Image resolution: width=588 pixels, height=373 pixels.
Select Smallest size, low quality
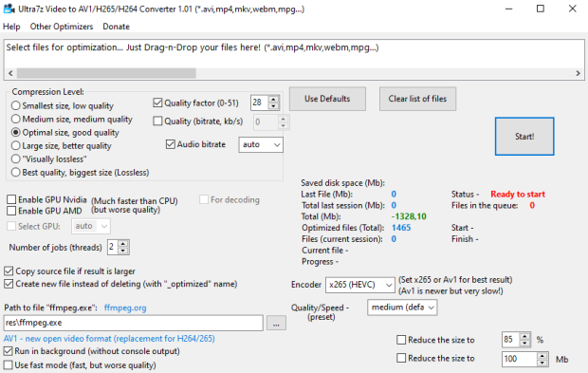click(63, 105)
